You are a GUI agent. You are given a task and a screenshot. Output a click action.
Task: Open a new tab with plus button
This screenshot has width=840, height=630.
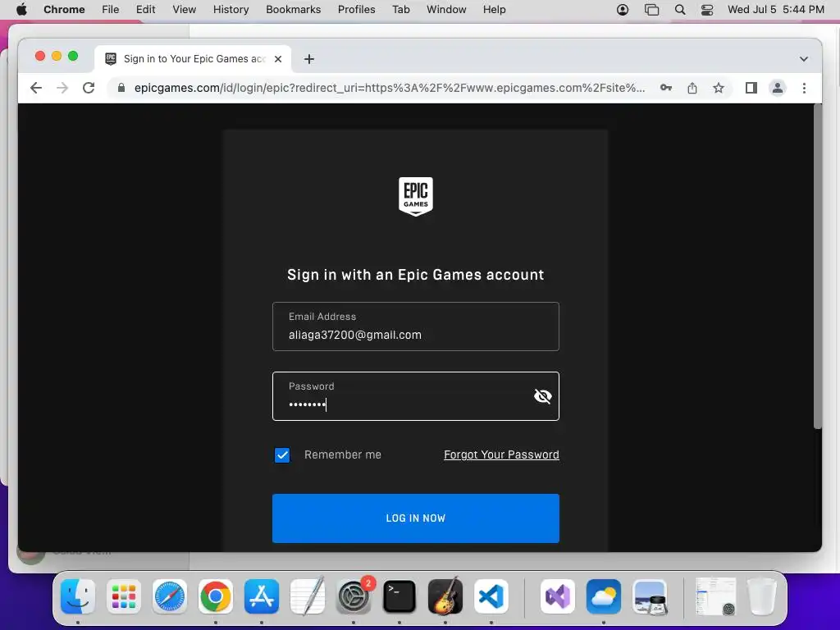coord(309,59)
